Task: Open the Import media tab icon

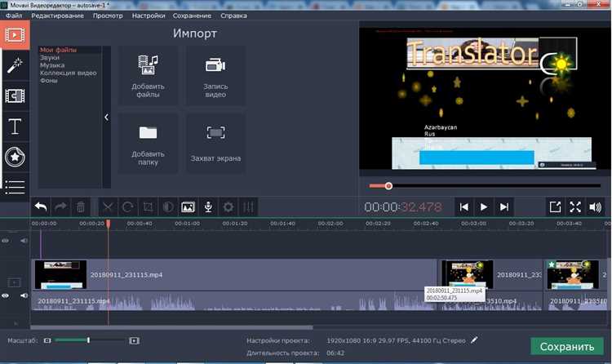Action: pos(15,35)
